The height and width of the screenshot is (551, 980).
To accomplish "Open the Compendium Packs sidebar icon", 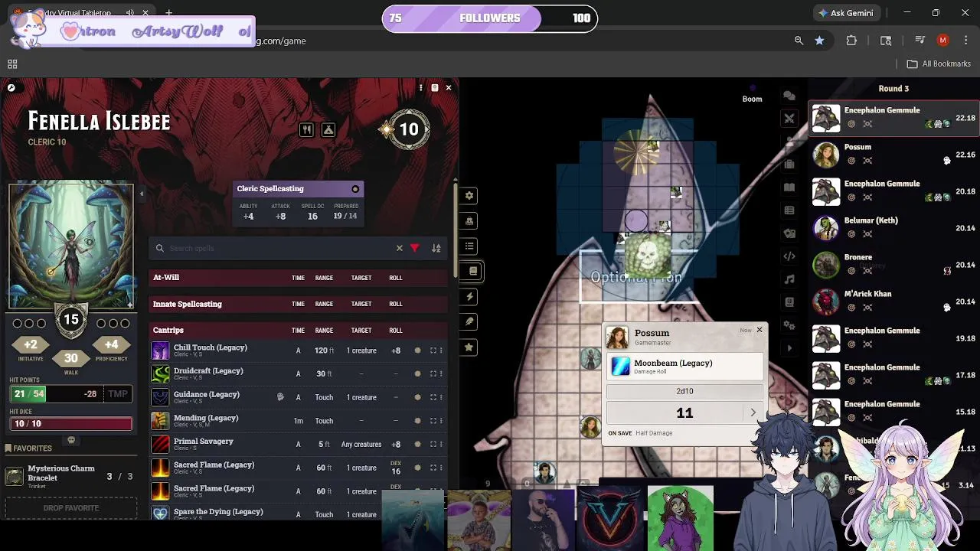I will point(789,302).
